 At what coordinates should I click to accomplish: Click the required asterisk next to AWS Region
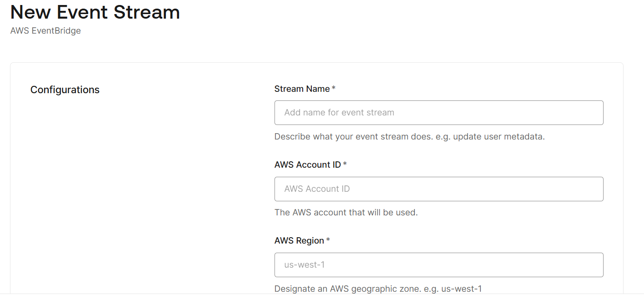click(x=327, y=239)
